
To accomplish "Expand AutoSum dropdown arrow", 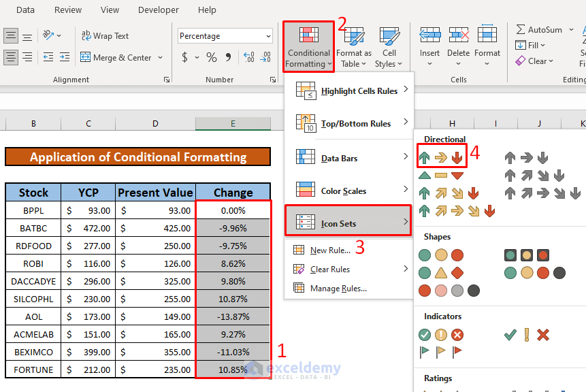I will 571,29.
